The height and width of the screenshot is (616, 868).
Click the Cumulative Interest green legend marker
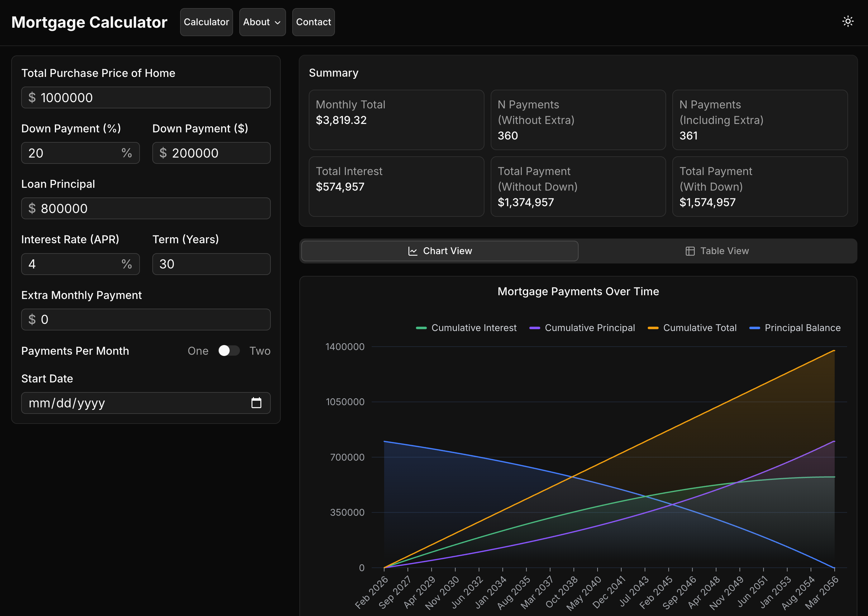click(x=421, y=328)
